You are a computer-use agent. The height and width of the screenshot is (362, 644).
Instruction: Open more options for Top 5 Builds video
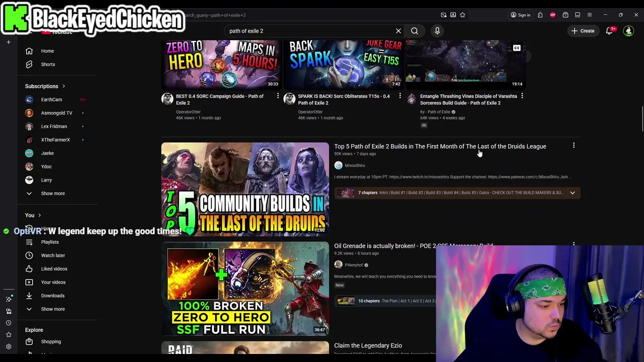574,145
